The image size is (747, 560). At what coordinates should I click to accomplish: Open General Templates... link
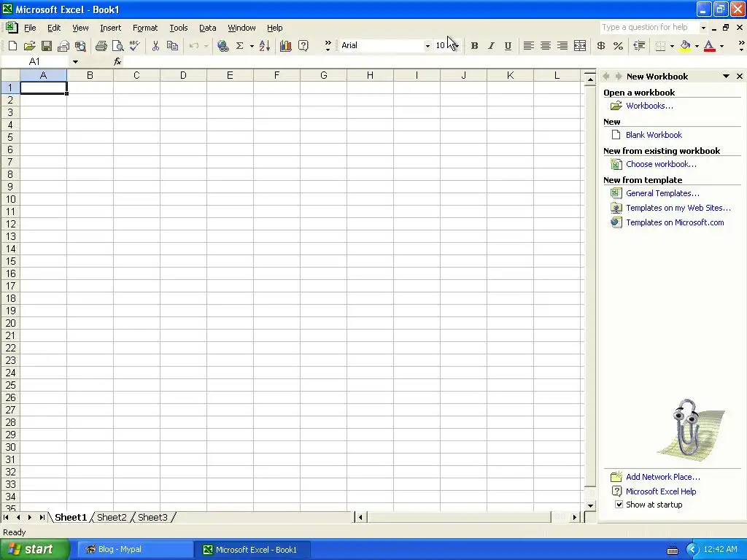[662, 193]
